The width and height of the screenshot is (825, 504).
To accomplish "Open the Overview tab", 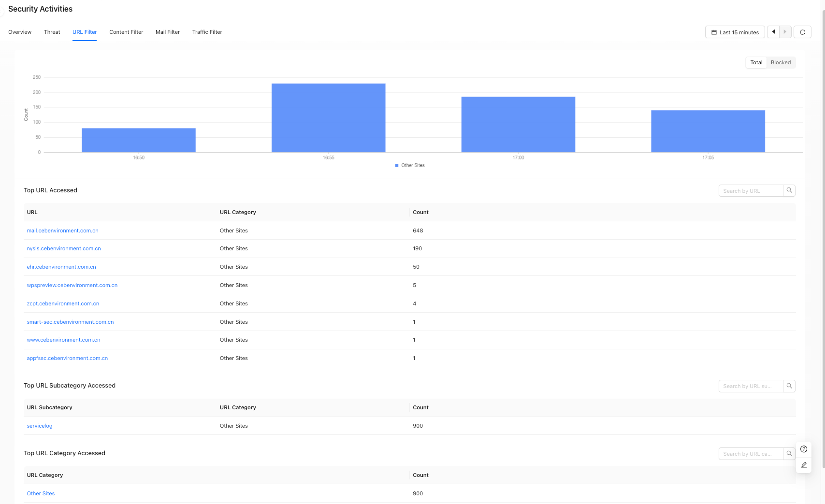I will point(20,32).
